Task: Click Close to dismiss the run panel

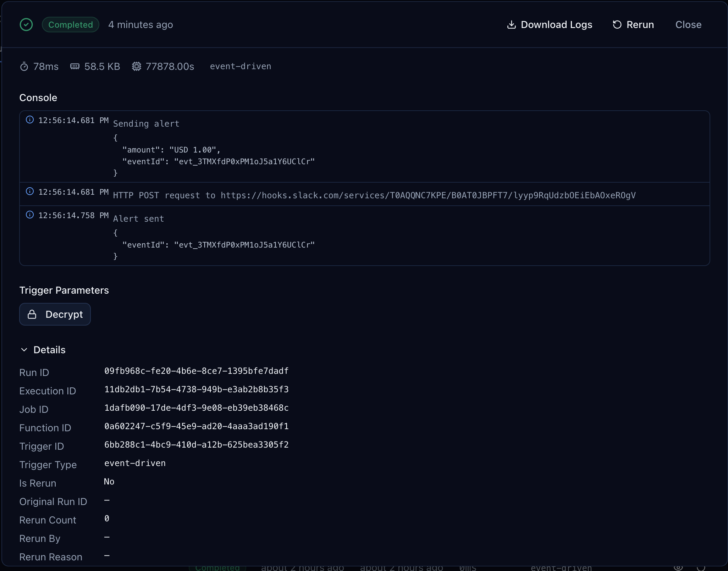Action: (x=688, y=24)
